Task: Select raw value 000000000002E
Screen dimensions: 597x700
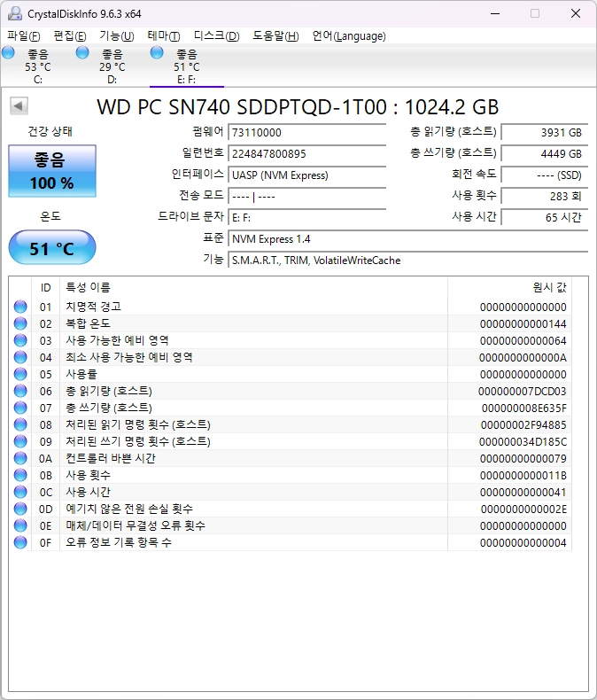Action: [523, 509]
